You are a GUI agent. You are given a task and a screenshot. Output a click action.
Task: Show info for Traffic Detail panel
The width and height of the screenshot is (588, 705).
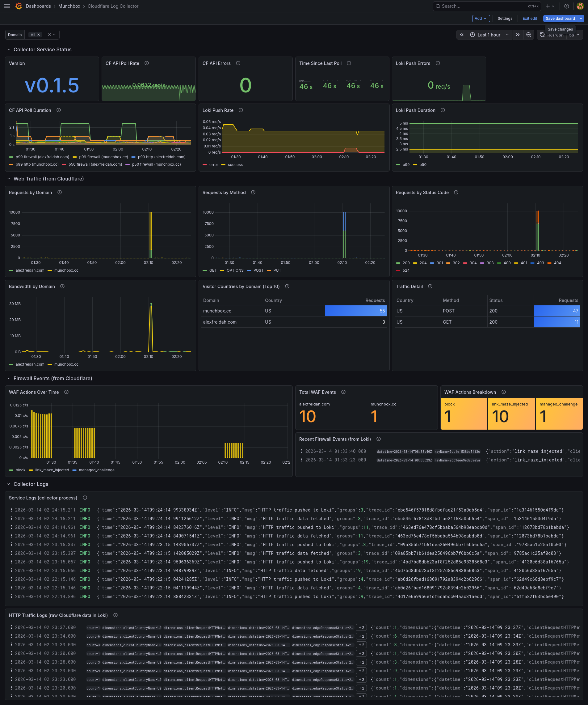(x=430, y=287)
